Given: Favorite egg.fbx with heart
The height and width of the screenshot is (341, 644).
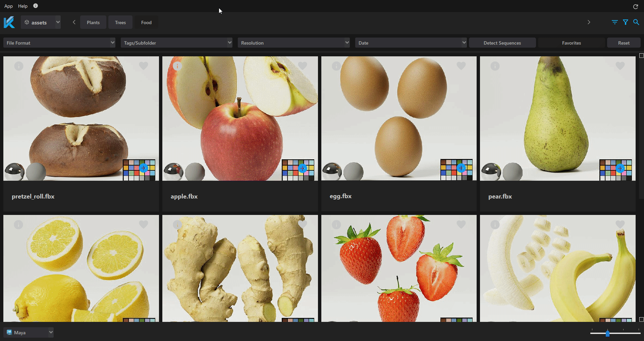Looking at the screenshot, I should (461, 66).
